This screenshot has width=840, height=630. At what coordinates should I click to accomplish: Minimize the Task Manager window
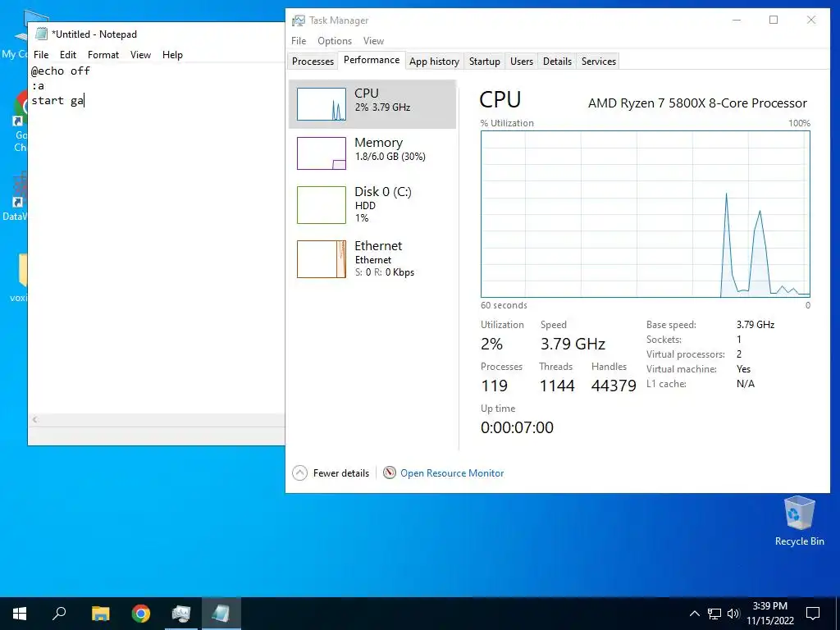(x=737, y=21)
